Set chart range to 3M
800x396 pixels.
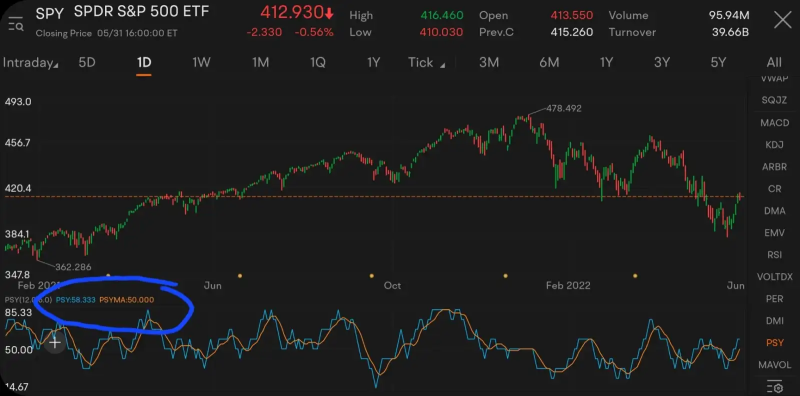[489, 63]
